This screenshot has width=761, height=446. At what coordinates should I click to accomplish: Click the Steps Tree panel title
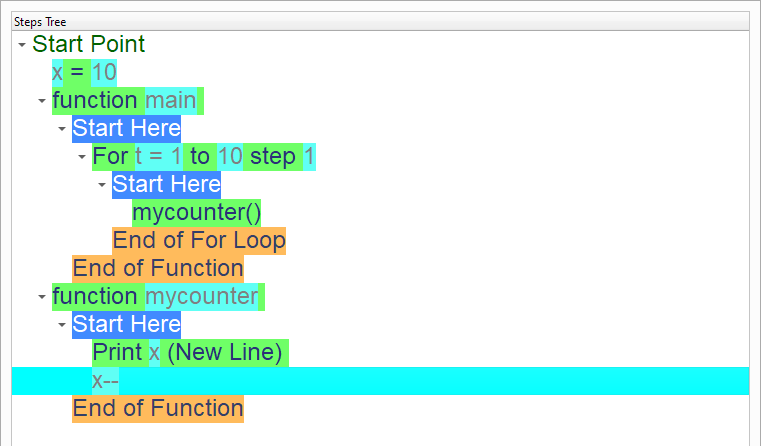click(x=40, y=21)
